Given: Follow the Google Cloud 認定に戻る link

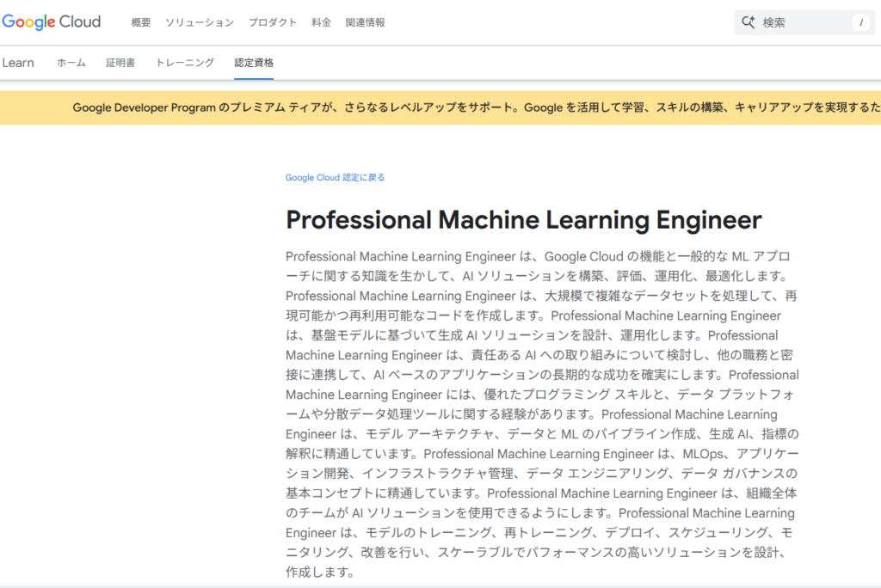Looking at the screenshot, I should pos(336,178).
